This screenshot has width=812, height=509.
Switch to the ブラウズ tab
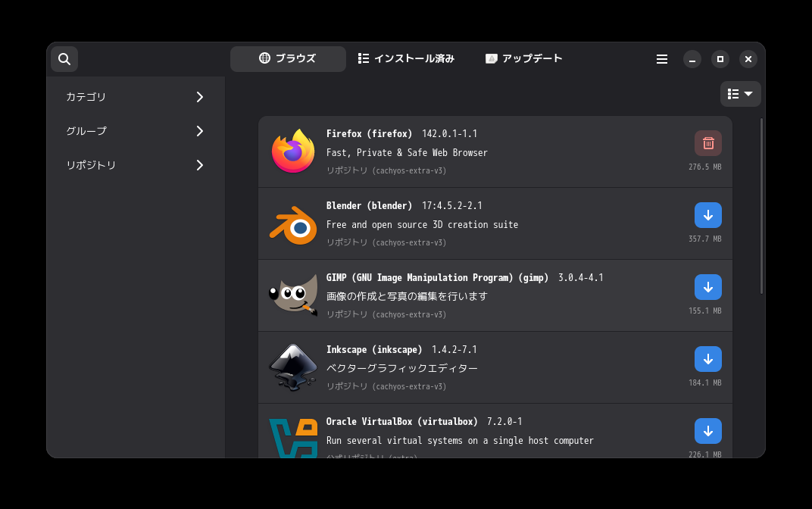click(x=288, y=58)
